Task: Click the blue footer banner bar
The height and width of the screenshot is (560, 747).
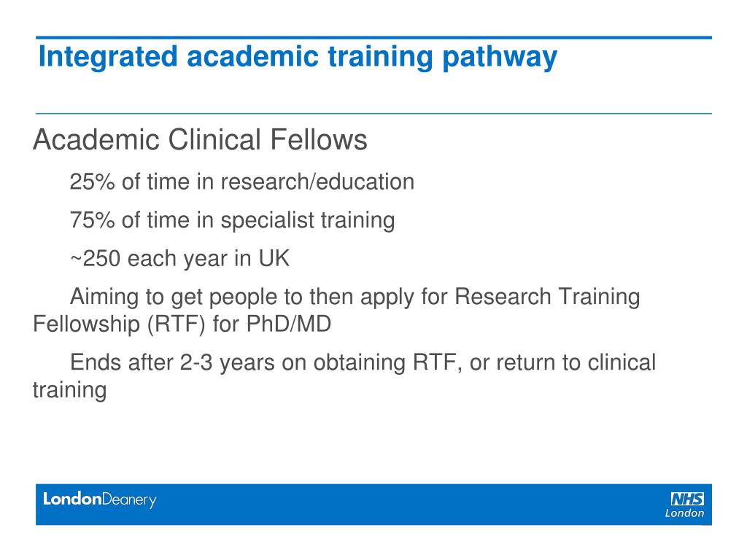Action: pyautogui.click(x=374, y=505)
